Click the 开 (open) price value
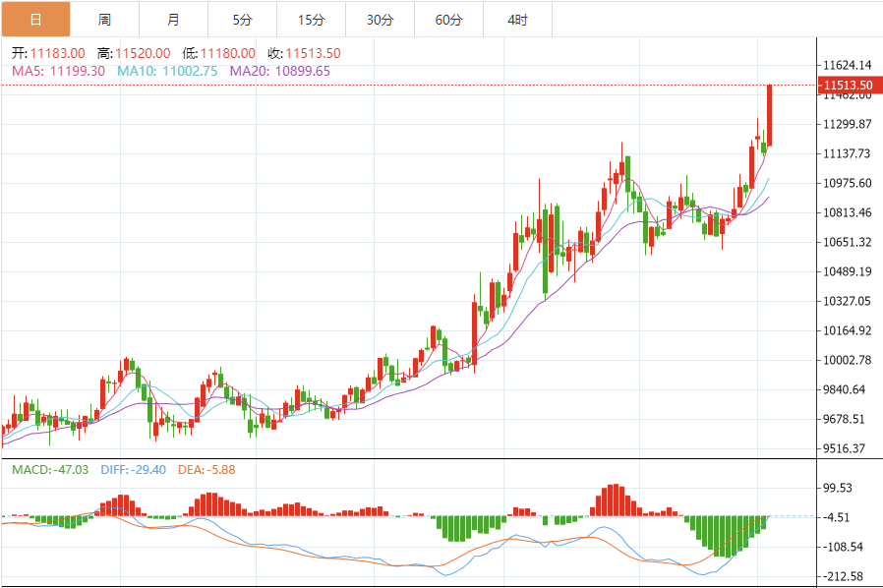The width and height of the screenshot is (883, 588). (x=56, y=53)
